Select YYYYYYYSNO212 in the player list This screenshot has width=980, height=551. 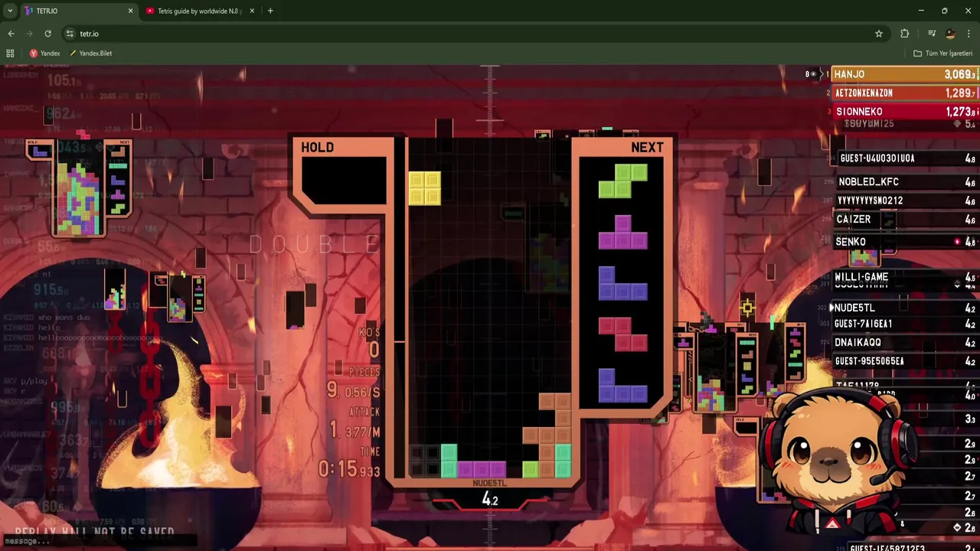(906, 201)
